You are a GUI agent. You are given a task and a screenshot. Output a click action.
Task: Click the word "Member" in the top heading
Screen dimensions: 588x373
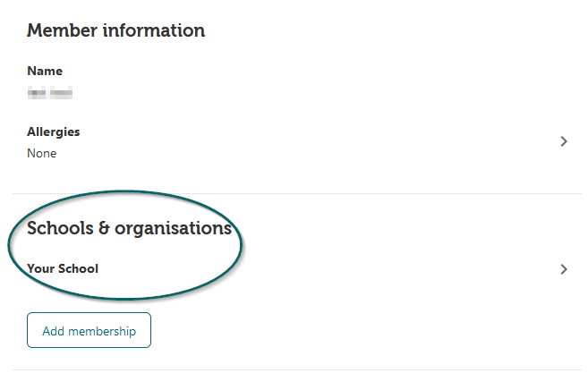pyautogui.click(x=62, y=30)
